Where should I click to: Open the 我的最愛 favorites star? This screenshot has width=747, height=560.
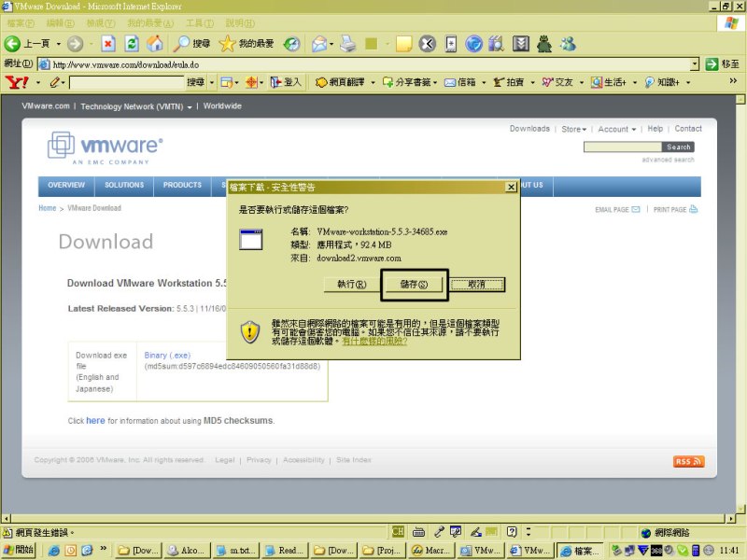click(x=247, y=44)
